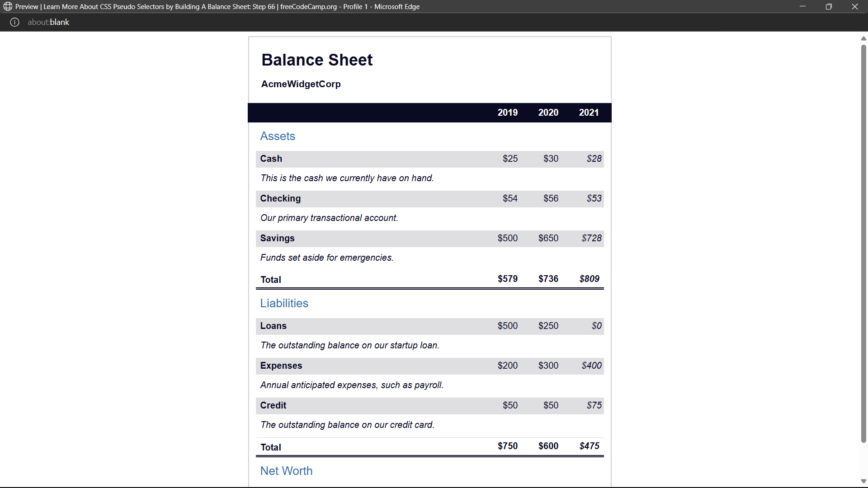
Task: Click the globe icon in title bar
Action: click(8, 6)
